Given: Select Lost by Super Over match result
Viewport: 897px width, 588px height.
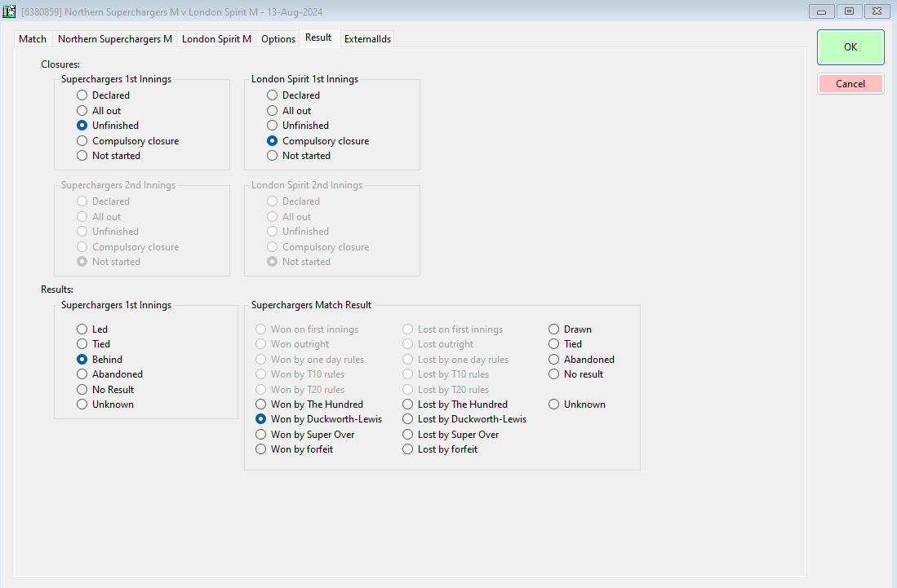Looking at the screenshot, I should pyautogui.click(x=451, y=435).
